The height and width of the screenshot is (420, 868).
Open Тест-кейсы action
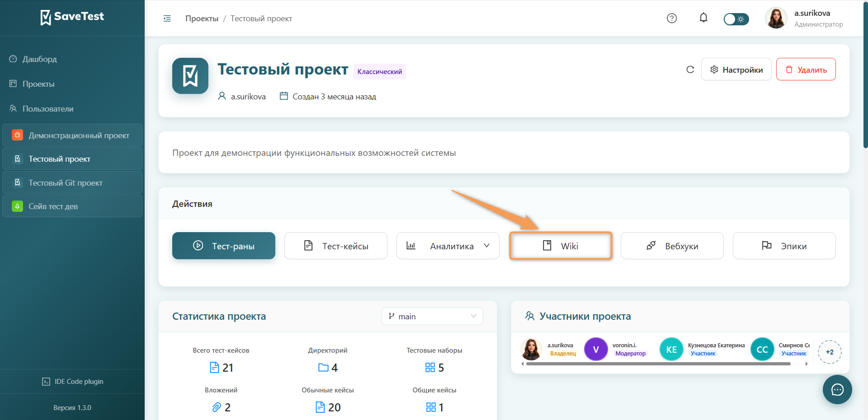tap(336, 246)
